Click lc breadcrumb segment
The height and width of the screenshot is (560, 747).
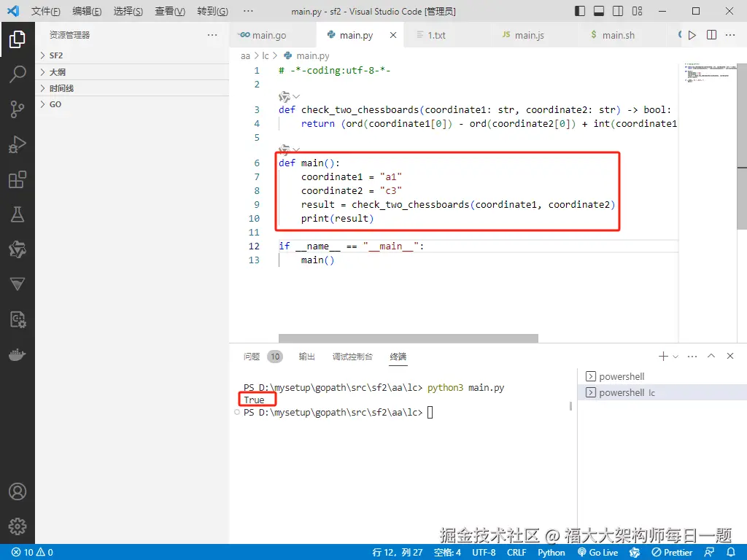[x=266, y=55]
